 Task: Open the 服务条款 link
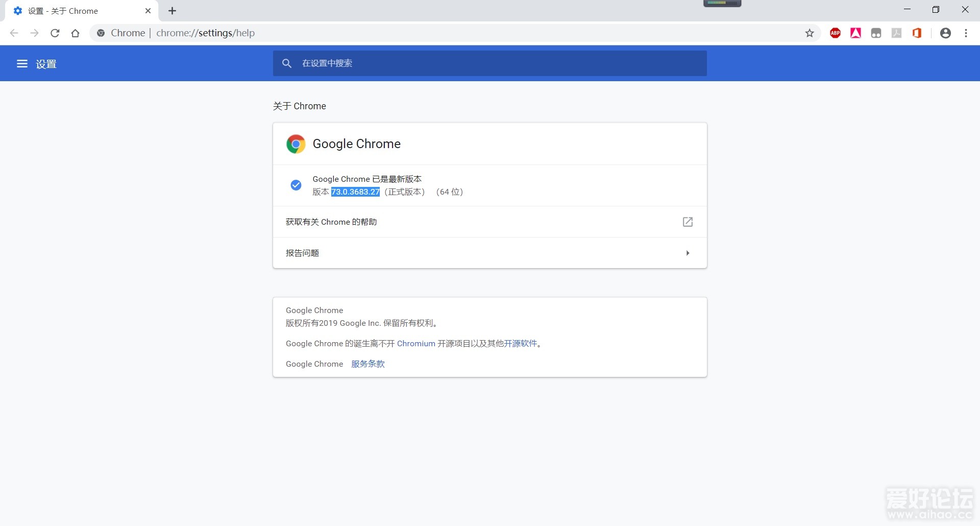pyautogui.click(x=368, y=364)
